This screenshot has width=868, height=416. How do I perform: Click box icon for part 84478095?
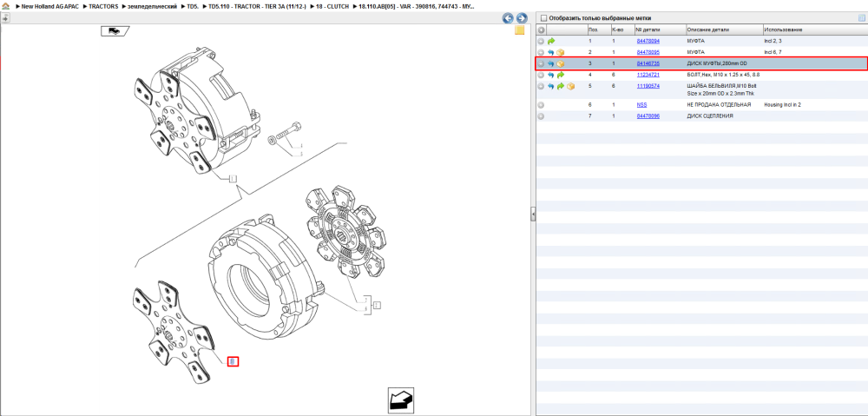560,52
